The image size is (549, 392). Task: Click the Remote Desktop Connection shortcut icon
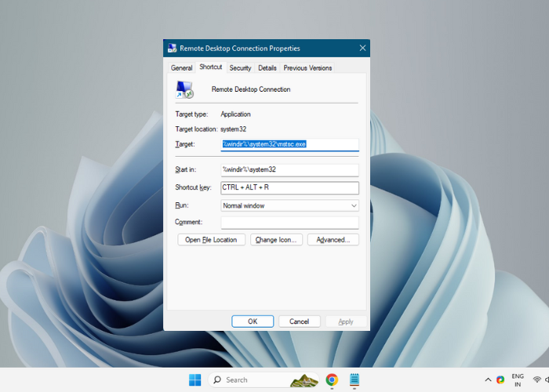(184, 89)
